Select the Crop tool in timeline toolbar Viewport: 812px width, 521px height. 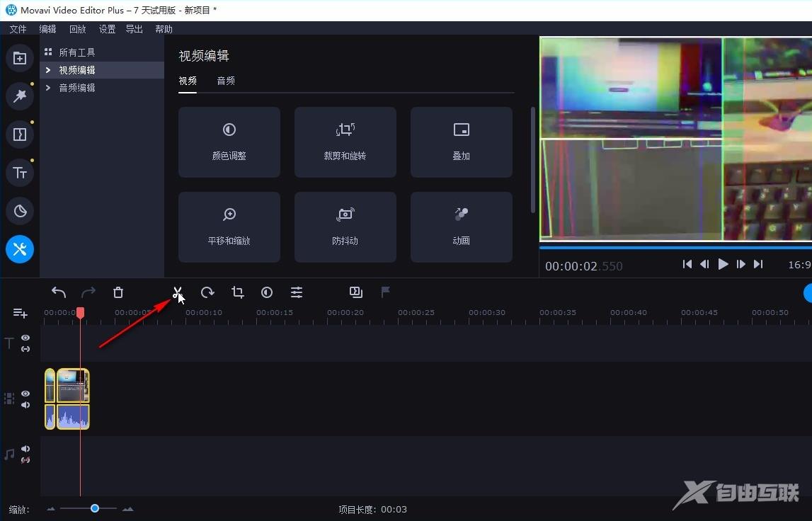click(x=237, y=292)
